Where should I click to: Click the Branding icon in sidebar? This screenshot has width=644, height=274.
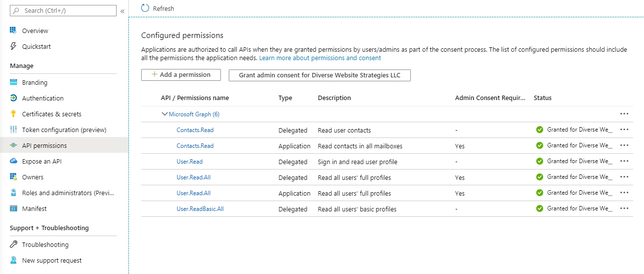tap(13, 82)
